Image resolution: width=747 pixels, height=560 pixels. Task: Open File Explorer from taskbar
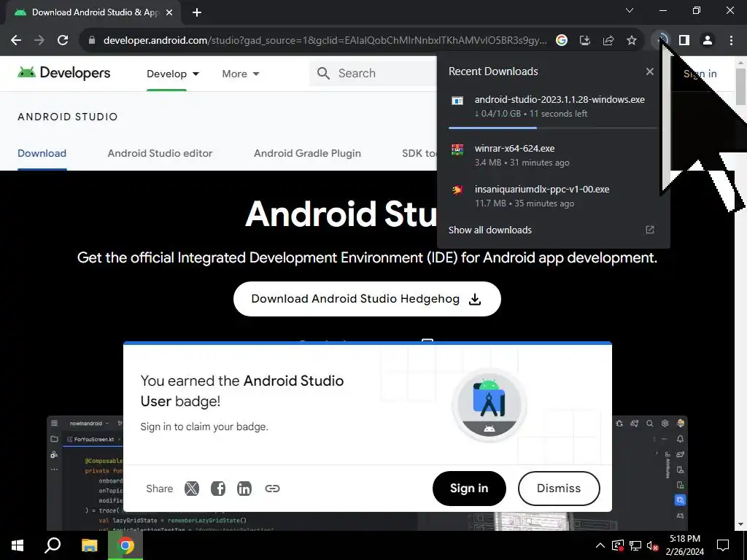[x=89, y=545]
